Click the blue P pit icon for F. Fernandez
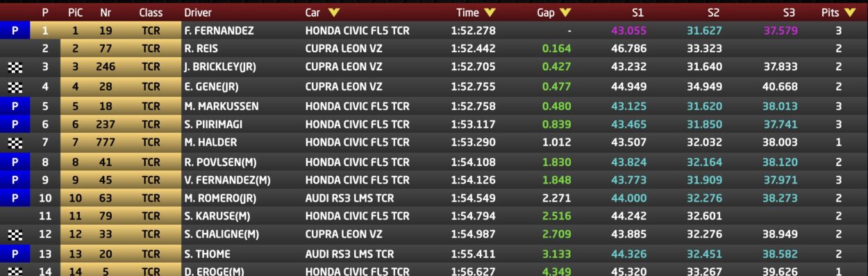Viewport: 868px width, 276px height. [15, 31]
